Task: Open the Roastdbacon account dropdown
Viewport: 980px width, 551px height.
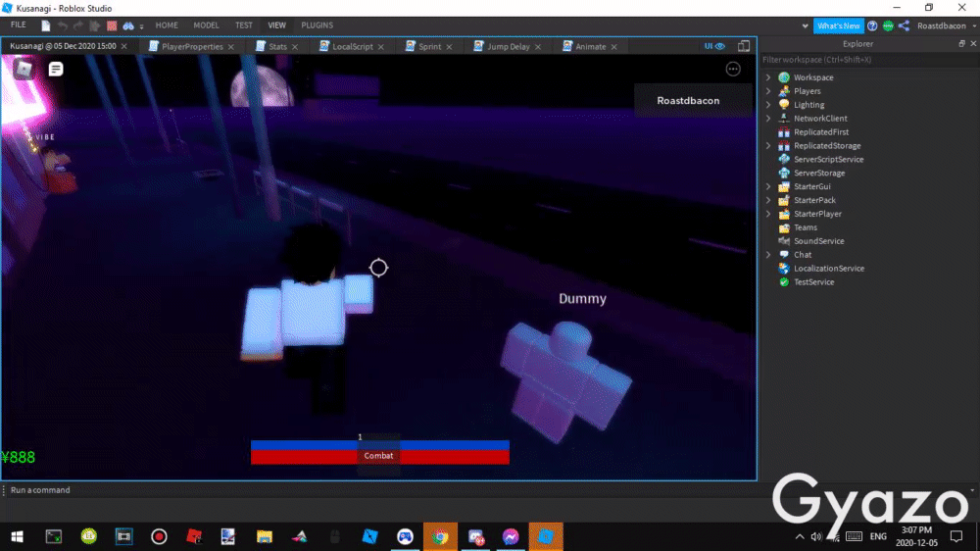Action: (x=947, y=25)
